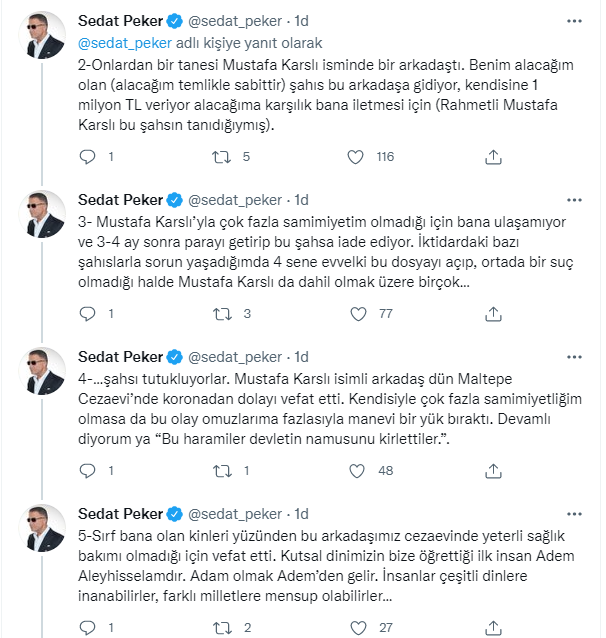Retweet the tweet with 3 retweets

(222, 314)
